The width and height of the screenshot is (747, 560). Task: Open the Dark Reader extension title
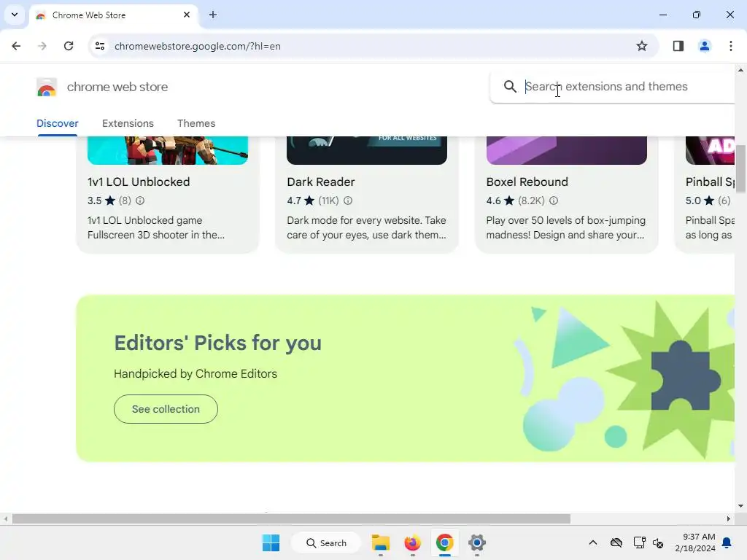tap(321, 182)
